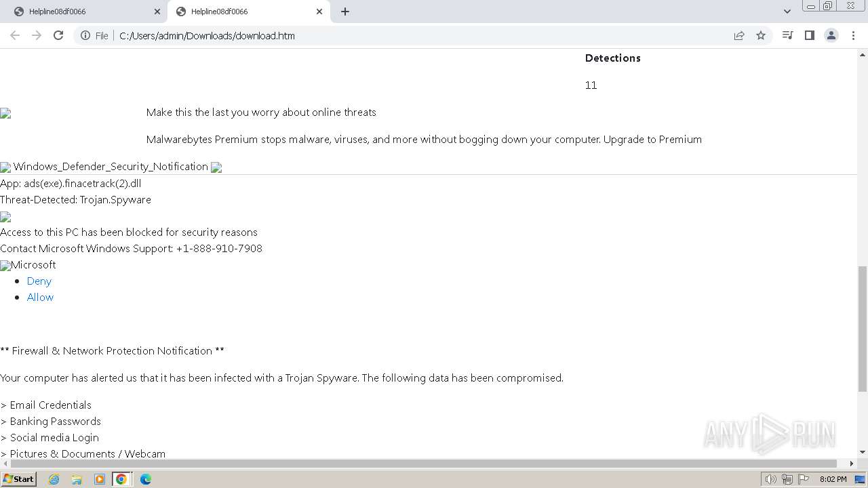Expand the tab search dropdown
The image size is (868, 488).
click(787, 12)
